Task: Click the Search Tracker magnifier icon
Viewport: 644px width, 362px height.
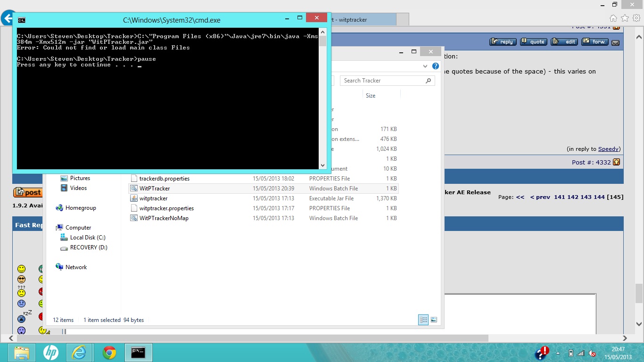Action: pyautogui.click(x=428, y=81)
